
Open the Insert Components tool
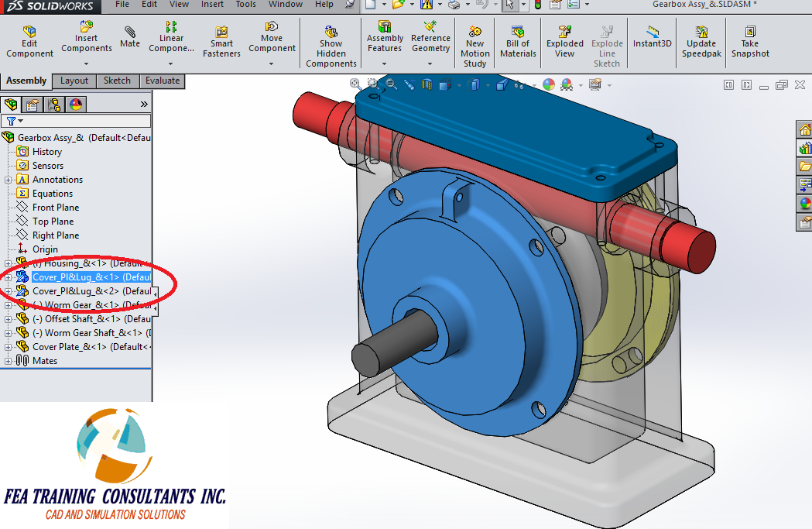[x=86, y=37]
